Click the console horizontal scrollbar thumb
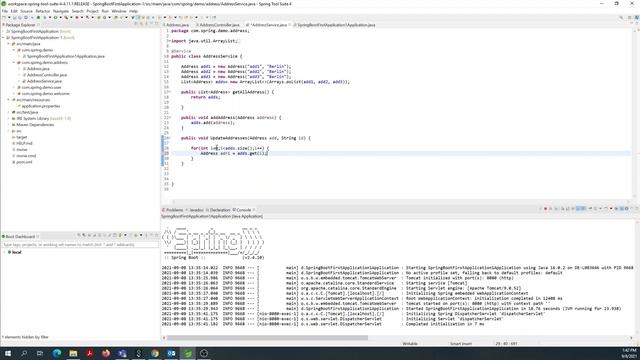The image size is (640, 360). click(267, 338)
